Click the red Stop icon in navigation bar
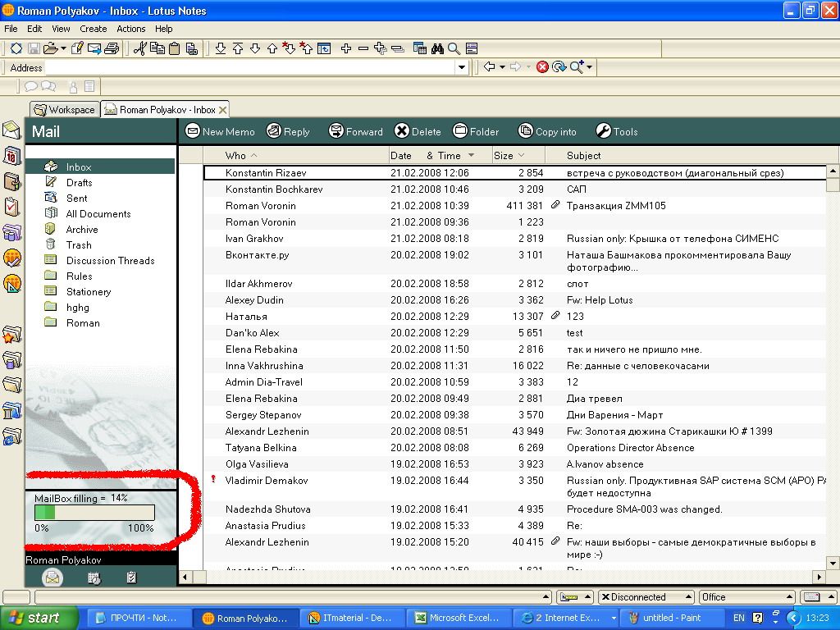This screenshot has width=840, height=630. click(x=542, y=67)
